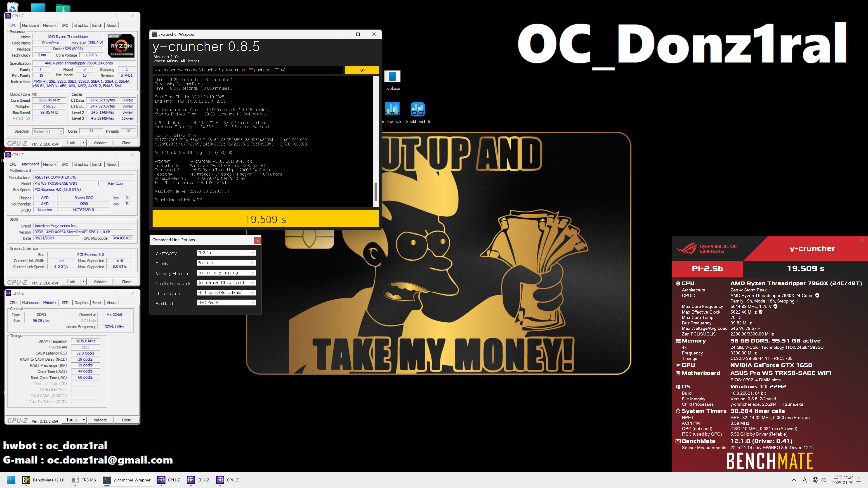Click Core Speed value 5616.45 MHz
868x488 pixels.
[49, 100]
